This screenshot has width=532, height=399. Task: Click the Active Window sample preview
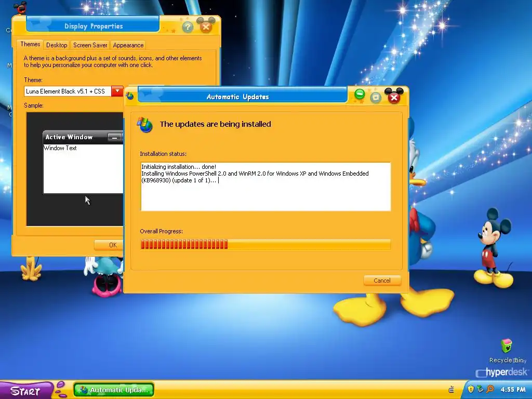pyautogui.click(x=83, y=162)
